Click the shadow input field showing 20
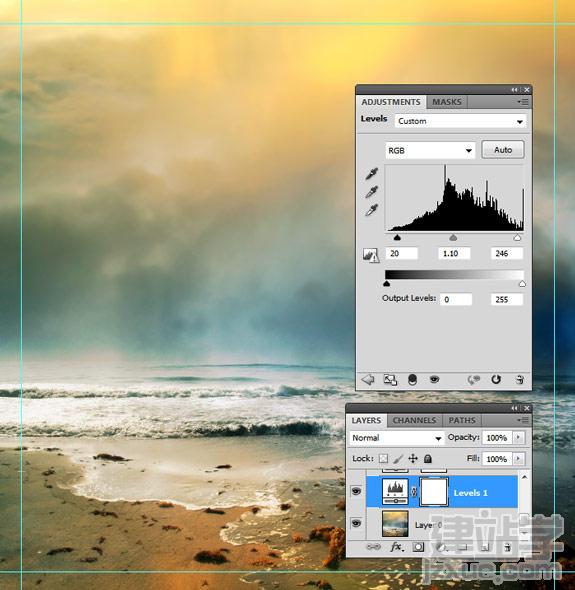The width and height of the screenshot is (575, 590). pyautogui.click(x=402, y=253)
